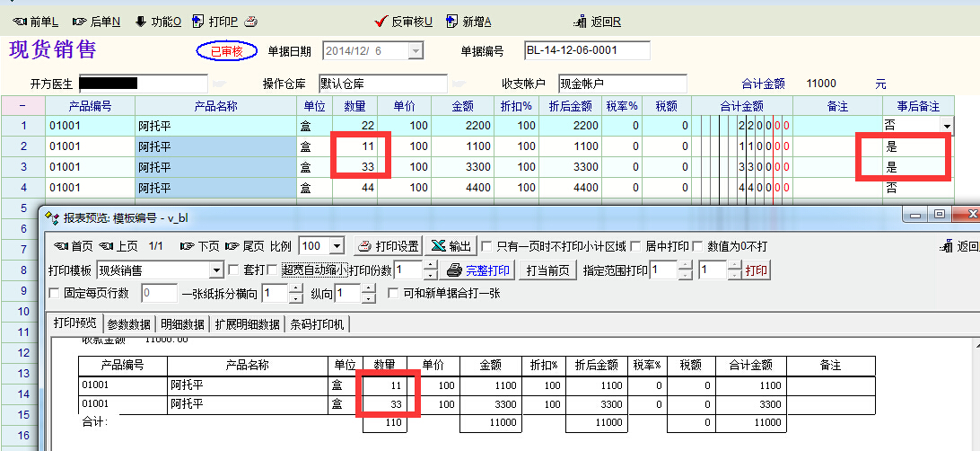Click 输出 Excel export button
This screenshot has height=451, width=980.
point(450,246)
